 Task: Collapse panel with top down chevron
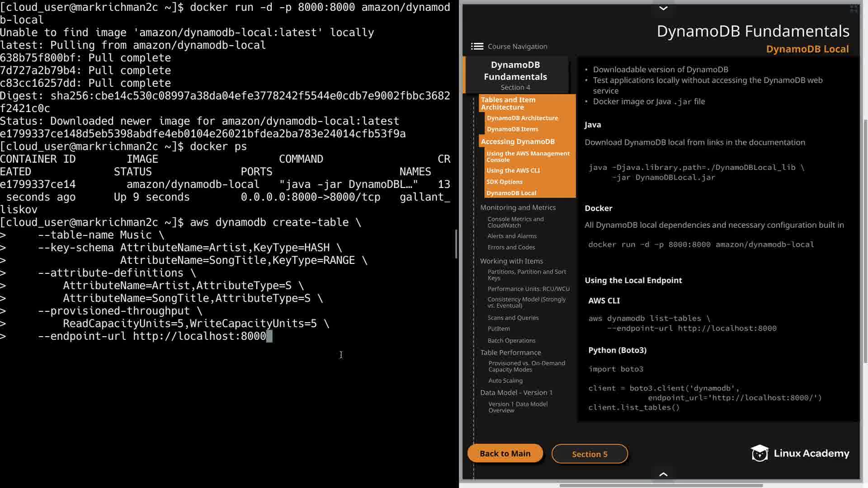pyautogui.click(x=663, y=8)
